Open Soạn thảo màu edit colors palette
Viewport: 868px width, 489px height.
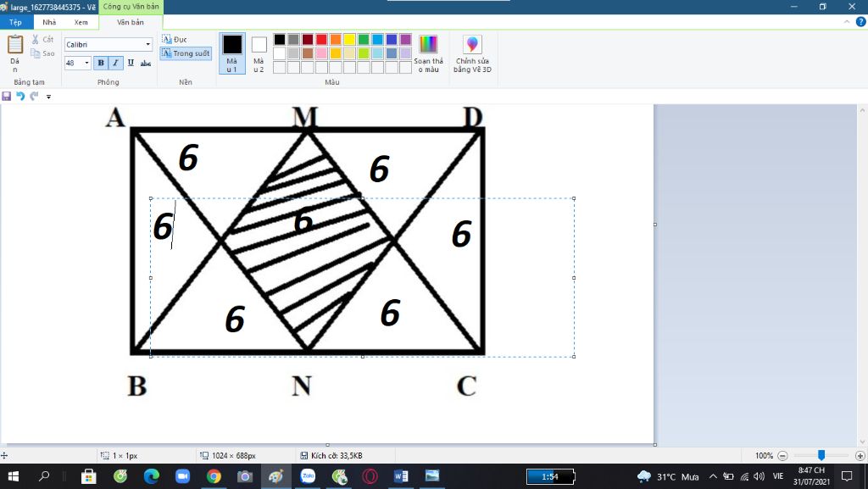click(428, 53)
